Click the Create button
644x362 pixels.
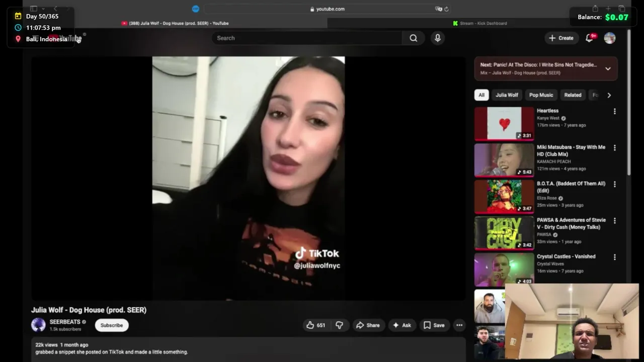(x=561, y=38)
